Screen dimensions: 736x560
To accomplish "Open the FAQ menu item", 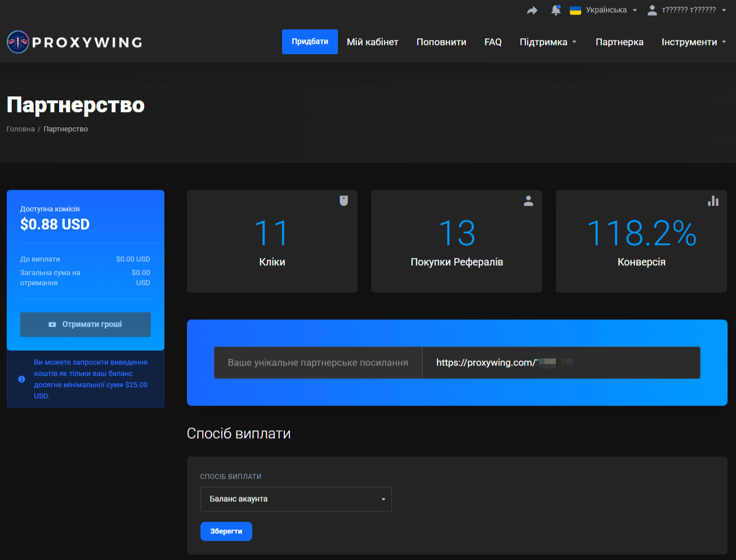I will click(x=493, y=42).
